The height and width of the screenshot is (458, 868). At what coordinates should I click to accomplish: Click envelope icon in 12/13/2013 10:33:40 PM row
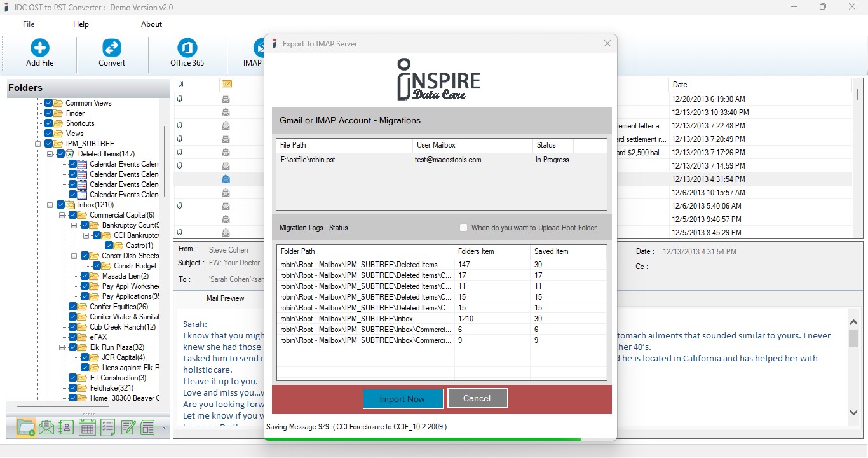226,113
